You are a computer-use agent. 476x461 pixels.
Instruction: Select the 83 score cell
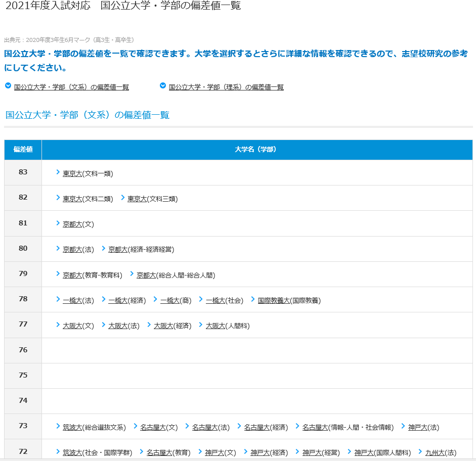click(x=23, y=172)
